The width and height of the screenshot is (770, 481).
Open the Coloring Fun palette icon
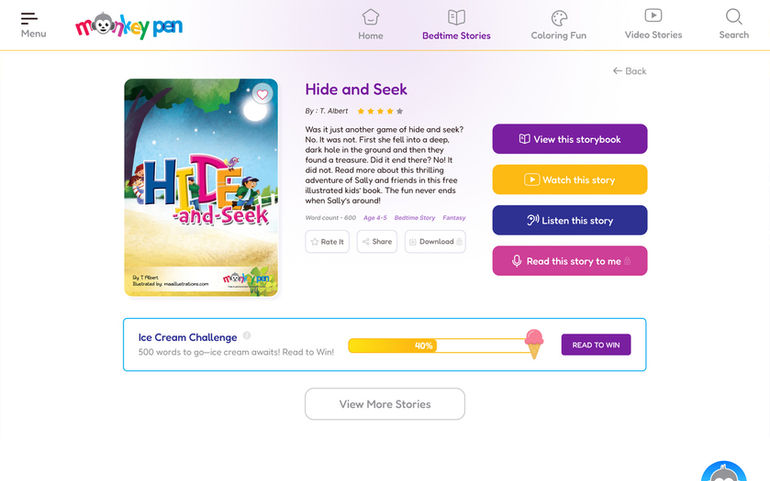click(559, 18)
